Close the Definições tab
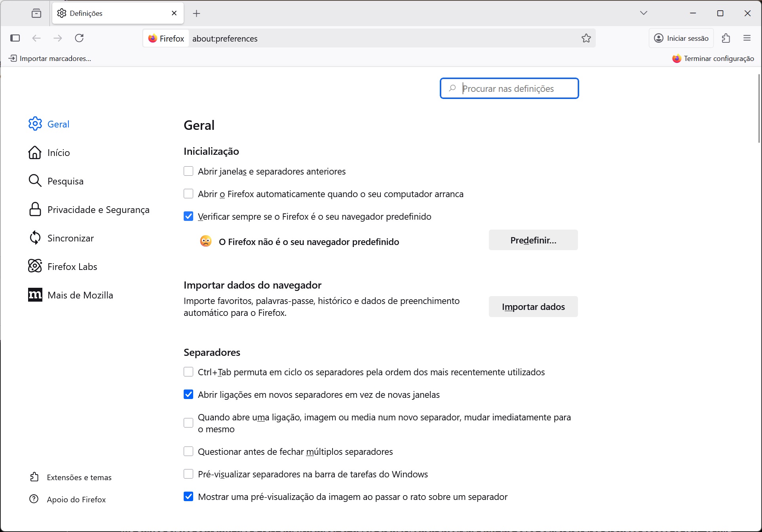This screenshot has height=532, width=762. click(174, 13)
